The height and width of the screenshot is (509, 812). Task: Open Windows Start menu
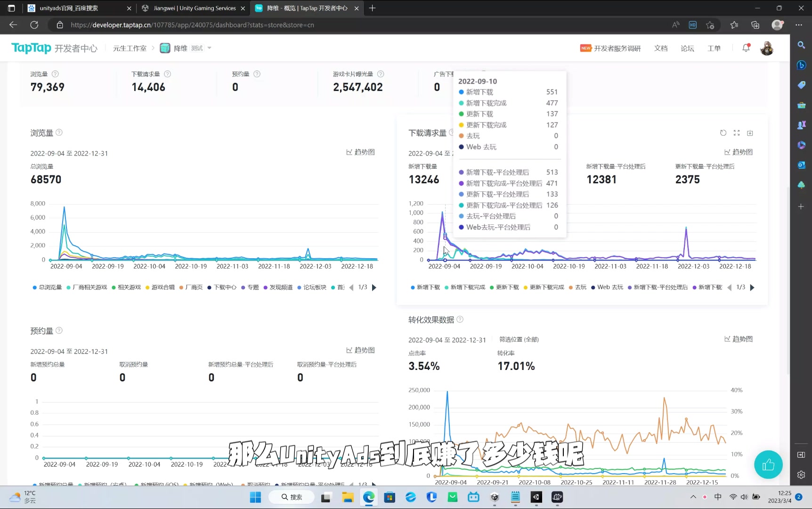255,497
